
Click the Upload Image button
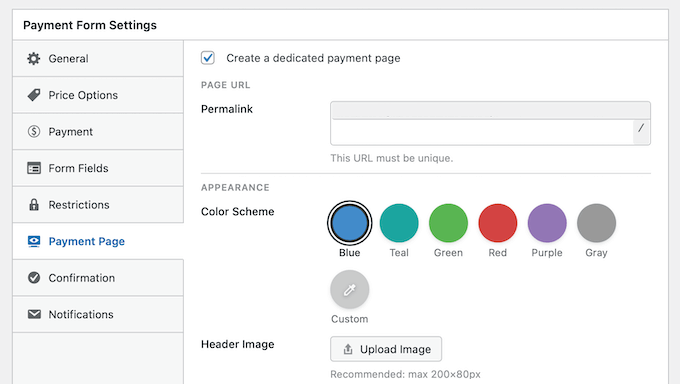click(x=386, y=349)
